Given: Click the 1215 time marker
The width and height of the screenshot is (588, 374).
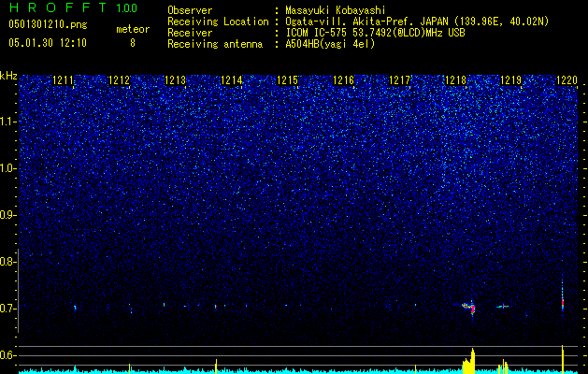Looking at the screenshot, I should click(x=287, y=79).
